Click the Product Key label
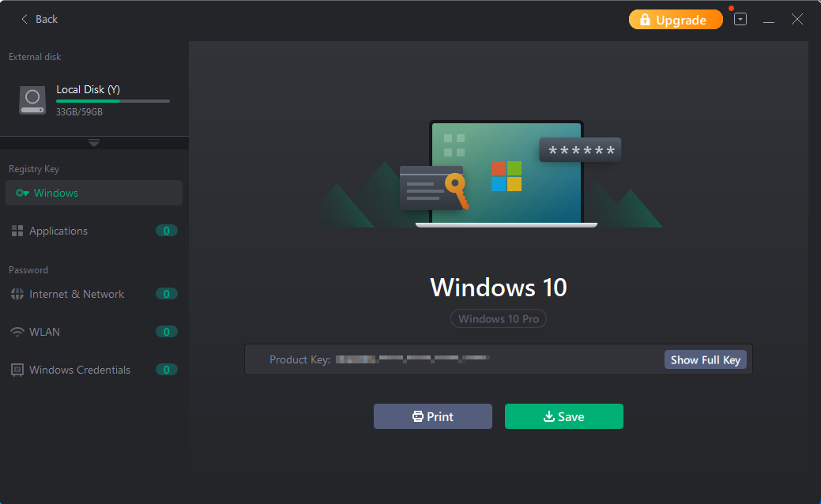This screenshot has height=504, width=821. tap(300, 359)
